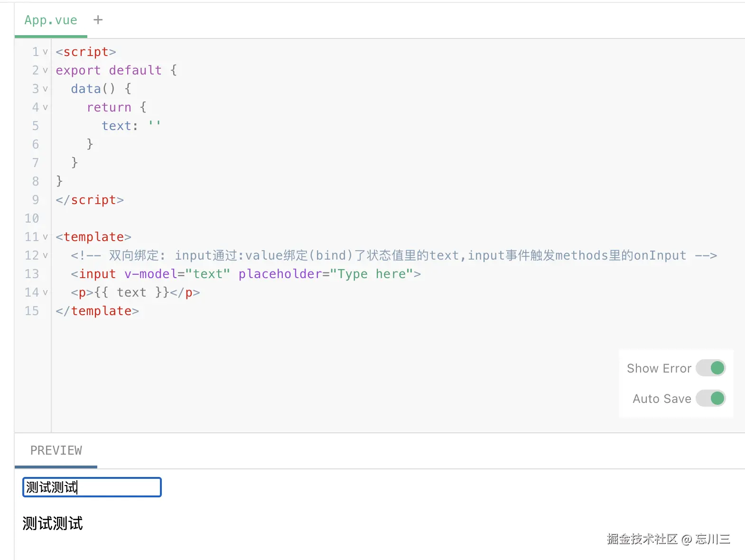Switch to the App.vue tab
The height and width of the screenshot is (560, 745).
pyautogui.click(x=51, y=20)
